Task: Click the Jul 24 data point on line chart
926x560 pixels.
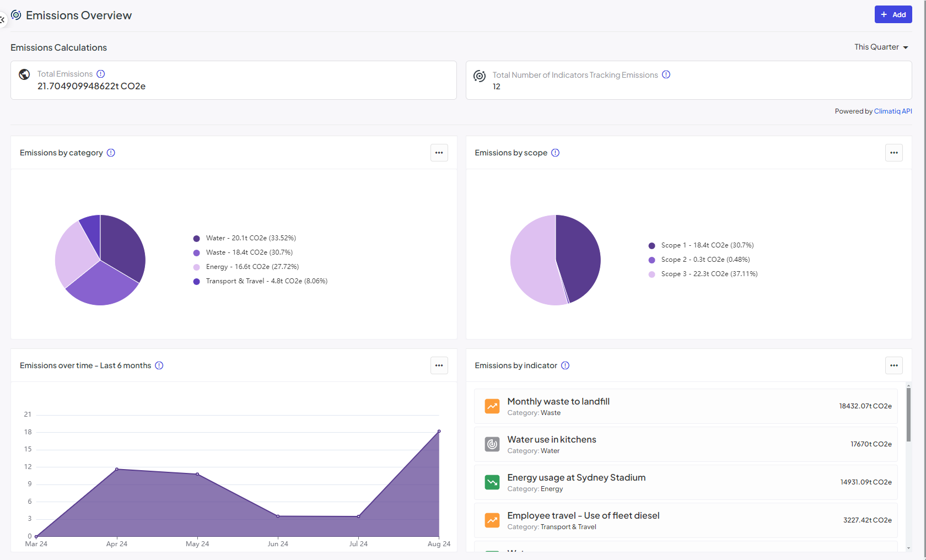Action: (x=359, y=516)
